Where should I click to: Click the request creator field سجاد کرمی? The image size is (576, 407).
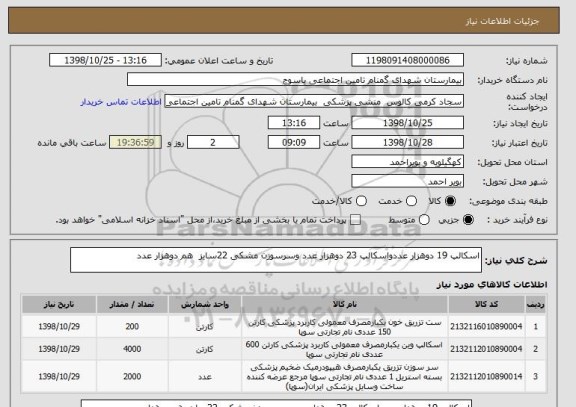click(314, 102)
